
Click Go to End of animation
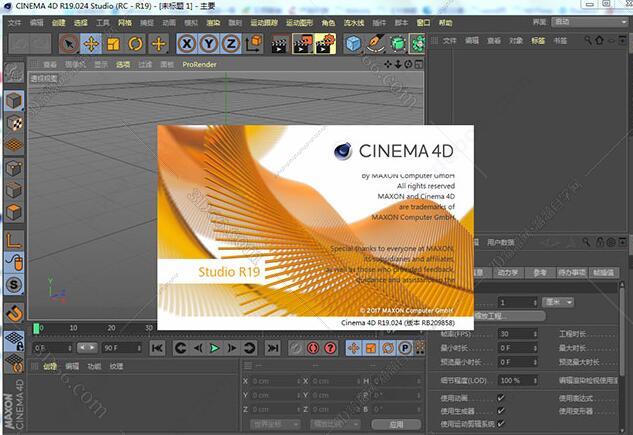pyautogui.click(x=271, y=348)
